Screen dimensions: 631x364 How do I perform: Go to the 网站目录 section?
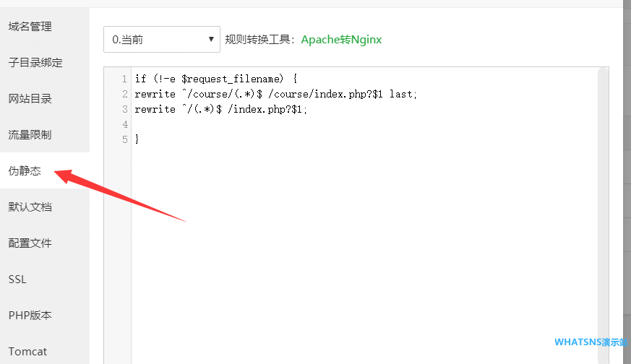click(x=30, y=99)
